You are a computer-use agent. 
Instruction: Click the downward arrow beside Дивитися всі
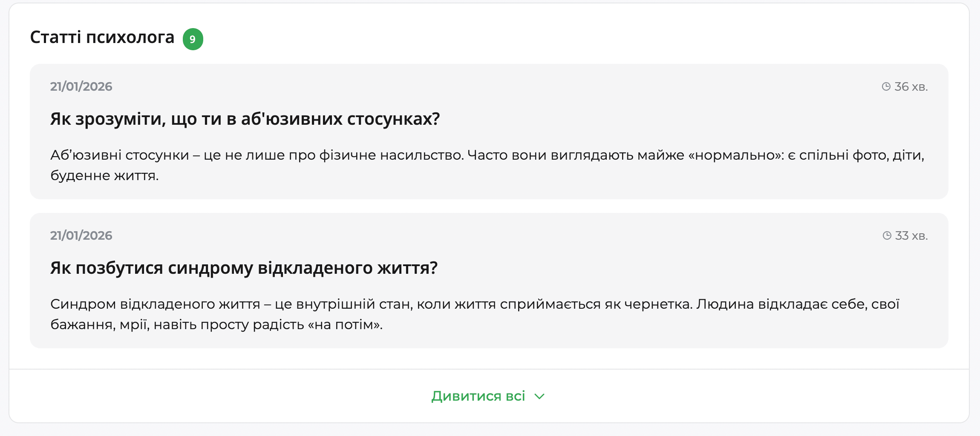pos(539,396)
